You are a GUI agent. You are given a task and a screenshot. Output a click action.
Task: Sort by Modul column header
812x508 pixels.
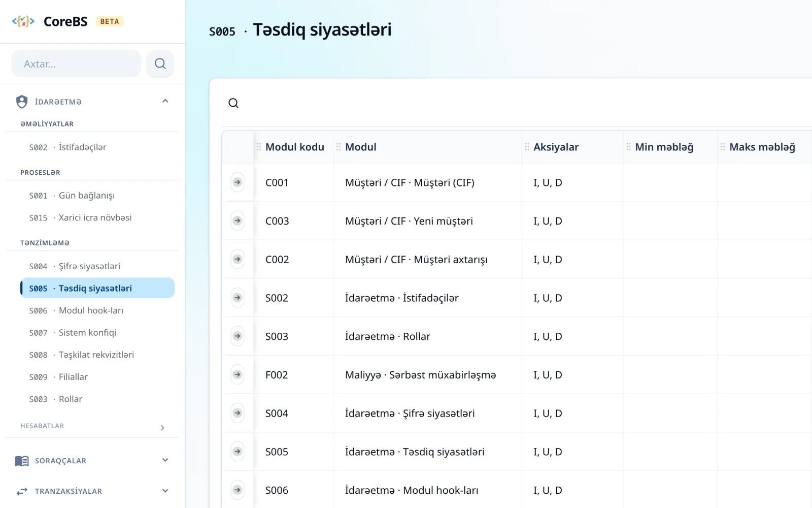point(361,147)
